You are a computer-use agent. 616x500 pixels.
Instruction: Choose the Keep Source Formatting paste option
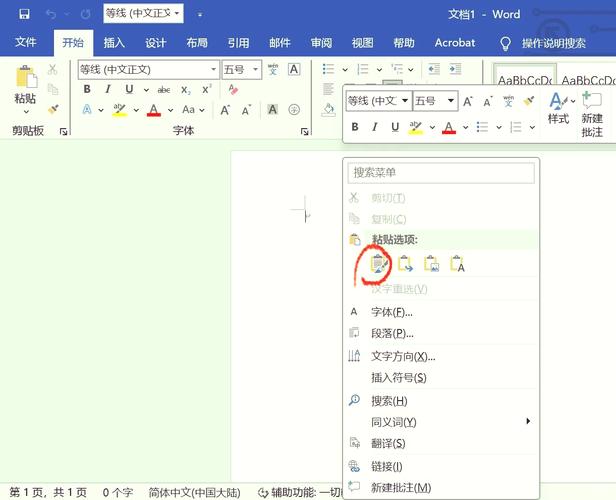coord(379,264)
